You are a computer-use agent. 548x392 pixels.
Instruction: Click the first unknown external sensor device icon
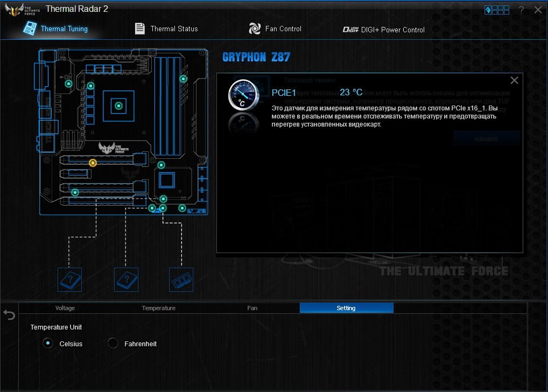click(69, 279)
